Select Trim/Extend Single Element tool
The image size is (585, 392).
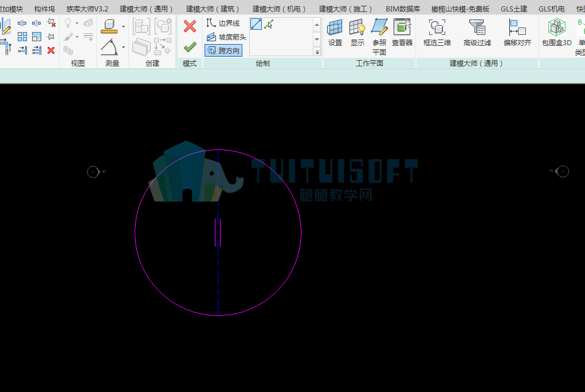[x=22, y=50]
